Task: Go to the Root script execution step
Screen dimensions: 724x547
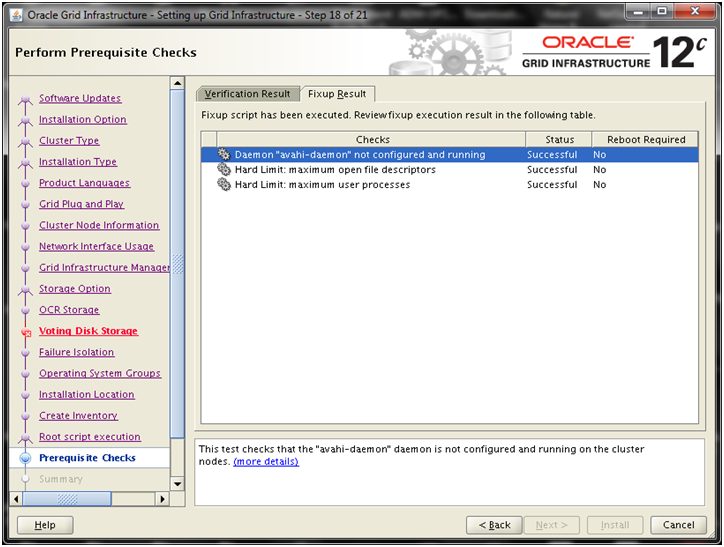Action: click(90, 437)
